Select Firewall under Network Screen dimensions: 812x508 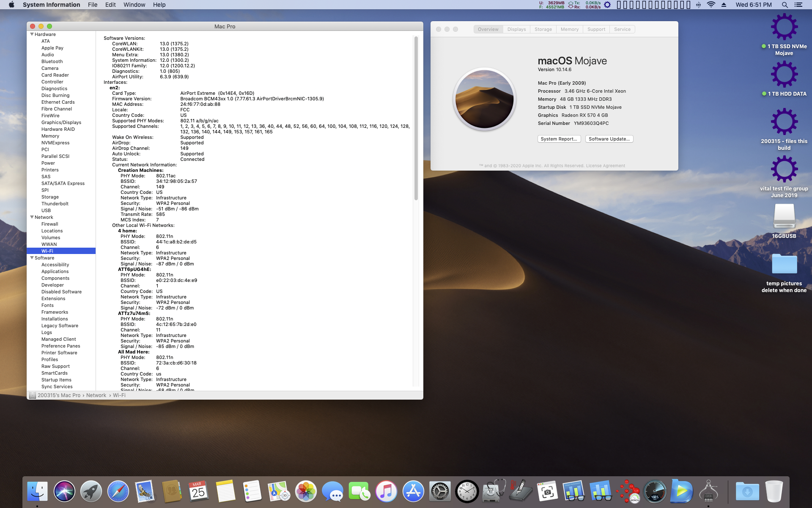pos(50,224)
